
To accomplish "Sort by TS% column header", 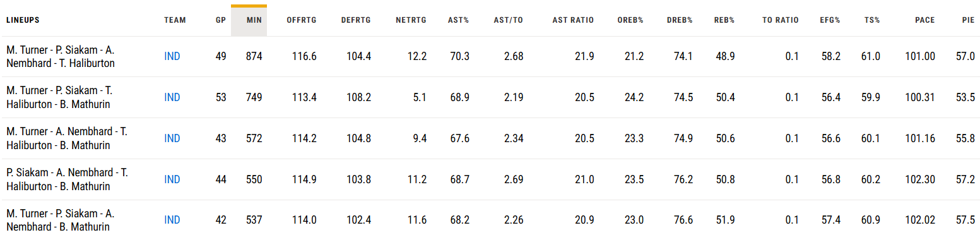I will click(x=872, y=20).
